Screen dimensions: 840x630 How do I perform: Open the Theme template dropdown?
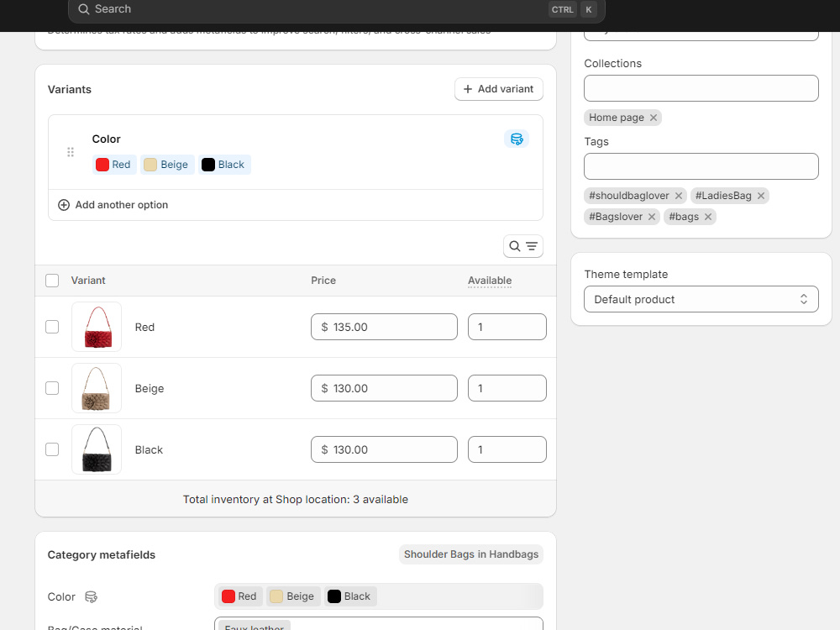(x=701, y=299)
